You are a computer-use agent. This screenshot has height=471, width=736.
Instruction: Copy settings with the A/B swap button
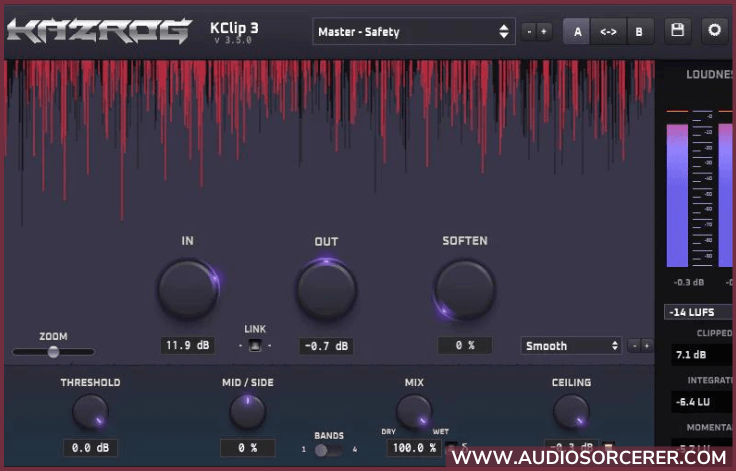click(608, 31)
